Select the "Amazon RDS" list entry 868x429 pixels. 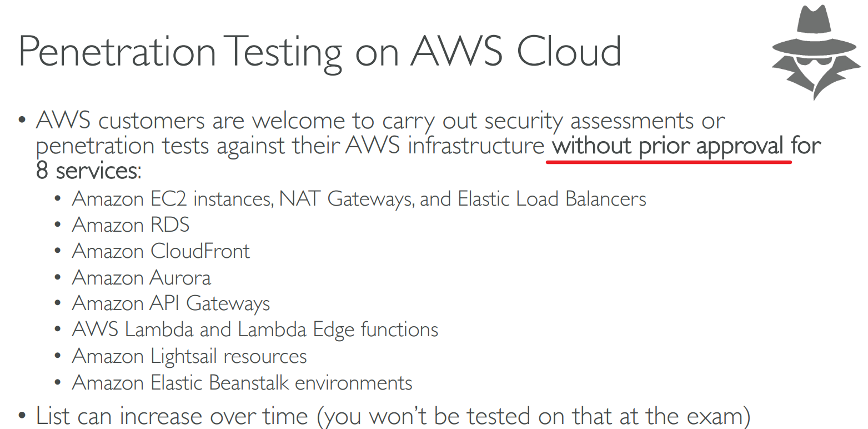(131, 225)
